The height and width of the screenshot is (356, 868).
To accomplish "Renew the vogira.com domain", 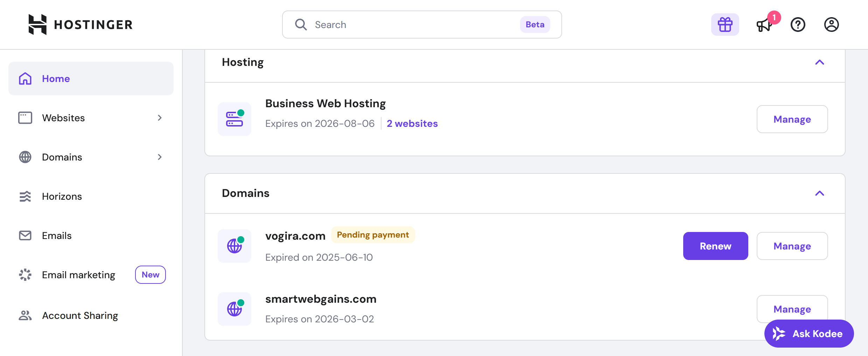I will pos(715,246).
